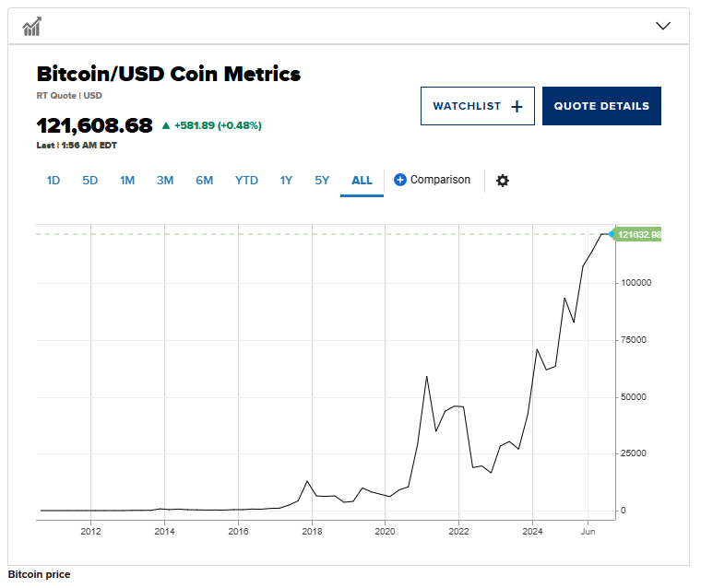Open chart settings gear icon
Viewport: 701px width, 588px height.
click(503, 181)
